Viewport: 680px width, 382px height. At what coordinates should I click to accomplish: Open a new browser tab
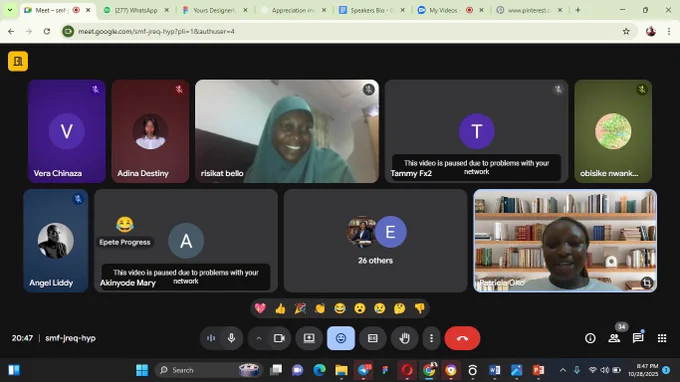578,10
